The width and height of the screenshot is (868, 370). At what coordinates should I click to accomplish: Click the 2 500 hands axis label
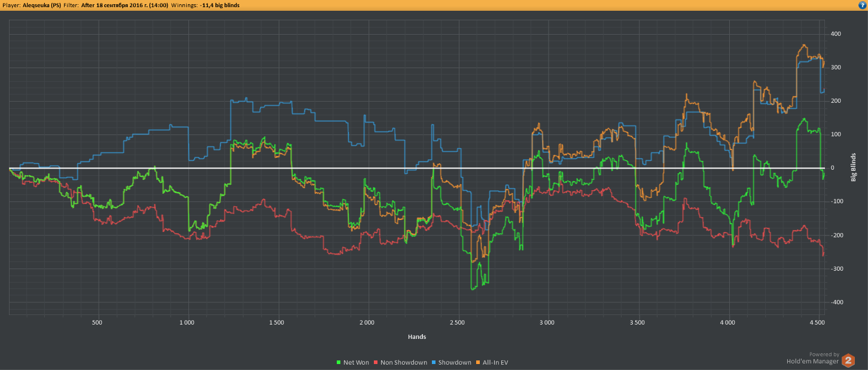click(457, 322)
